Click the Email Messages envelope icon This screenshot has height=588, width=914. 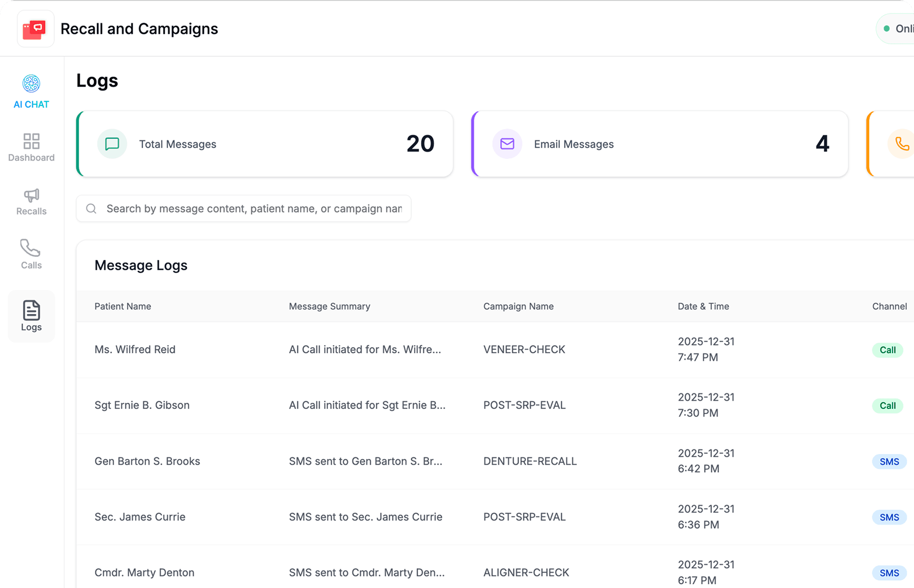[x=507, y=144]
